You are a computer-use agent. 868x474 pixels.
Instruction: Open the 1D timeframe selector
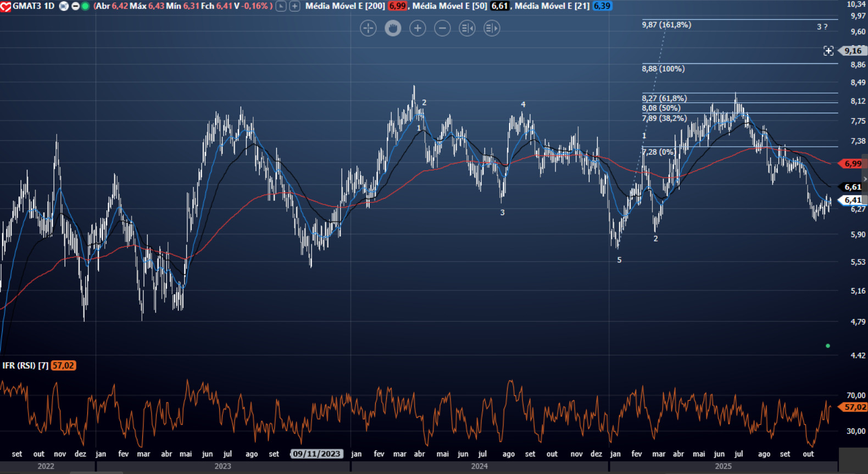(x=49, y=6)
